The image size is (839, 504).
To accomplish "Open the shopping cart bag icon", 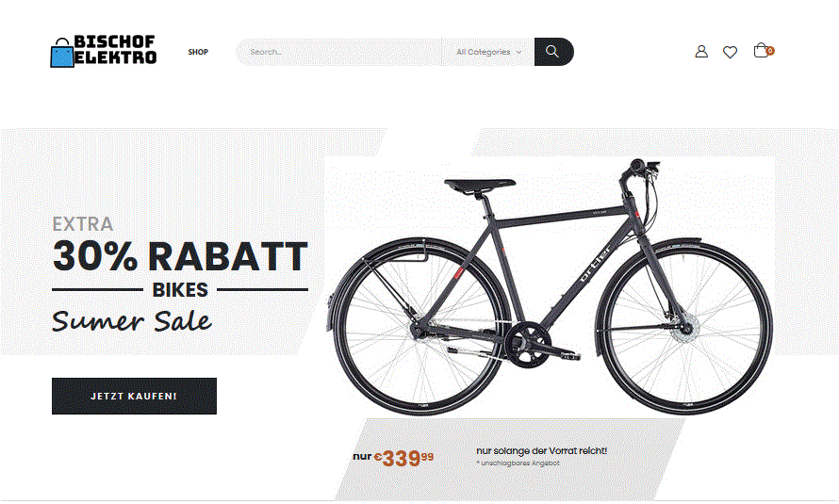I will pos(761,50).
